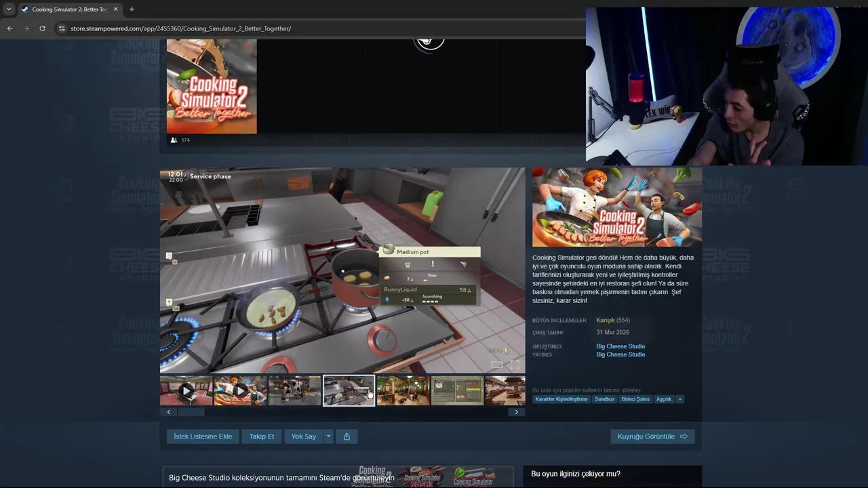Play the second trailer video thumbnail
This screenshot has width=868, height=488.
coord(241,391)
